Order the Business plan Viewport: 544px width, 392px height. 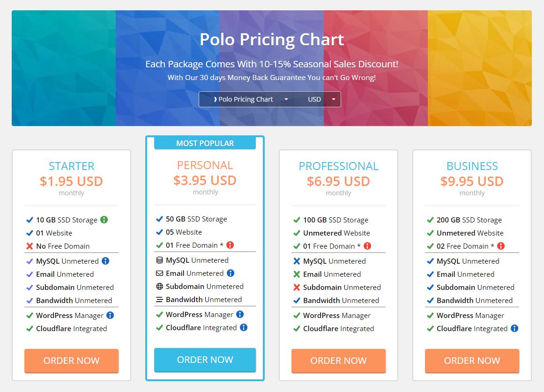click(x=472, y=361)
